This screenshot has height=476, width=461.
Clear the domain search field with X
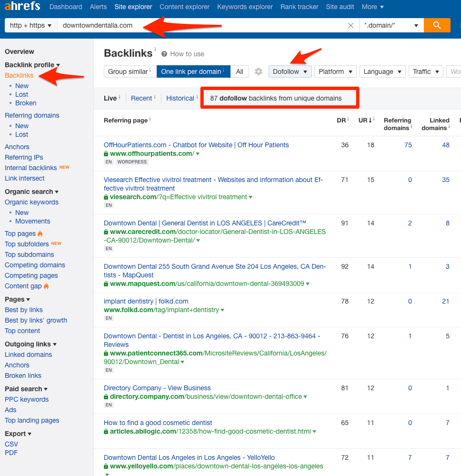pos(351,26)
